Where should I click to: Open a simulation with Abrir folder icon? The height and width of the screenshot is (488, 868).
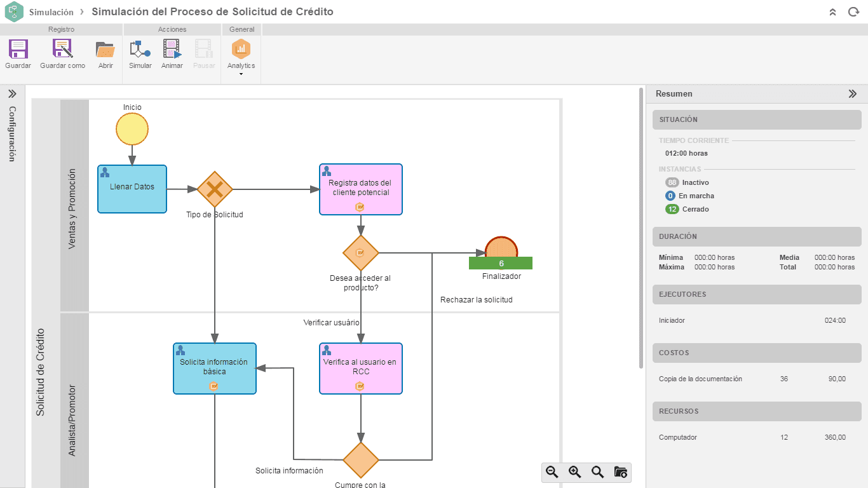click(x=105, y=50)
